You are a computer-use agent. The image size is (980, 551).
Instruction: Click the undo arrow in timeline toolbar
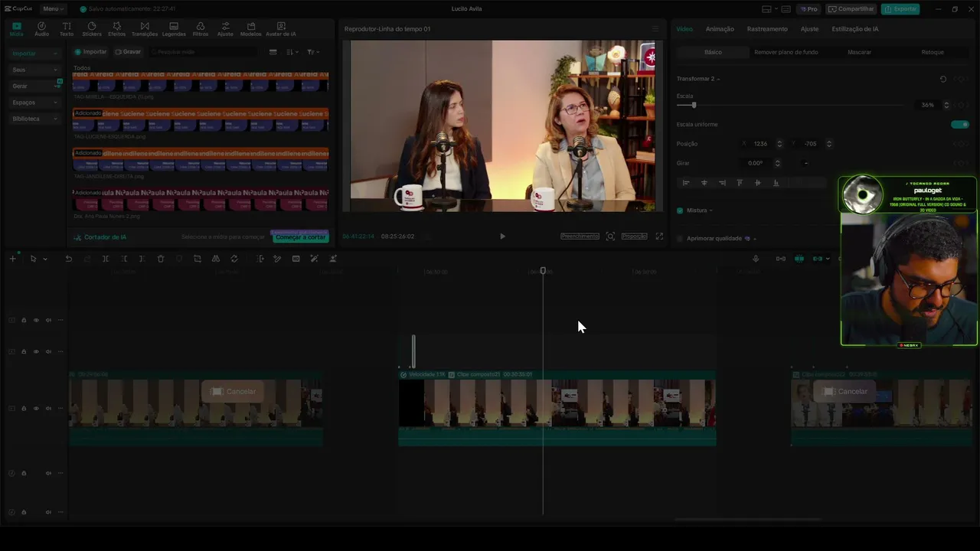click(x=68, y=259)
